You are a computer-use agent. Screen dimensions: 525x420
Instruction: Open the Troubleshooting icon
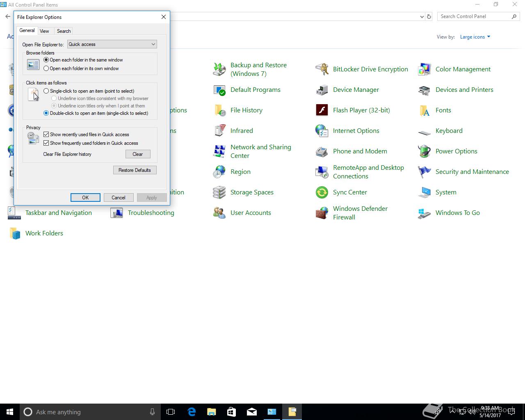pos(117,213)
